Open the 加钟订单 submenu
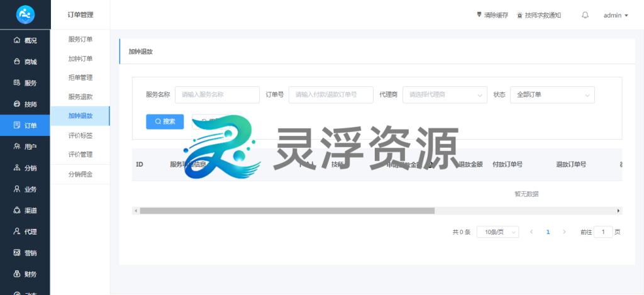Image resolution: width=644 pixels, height=295 pixels. [x=80, y=58]
